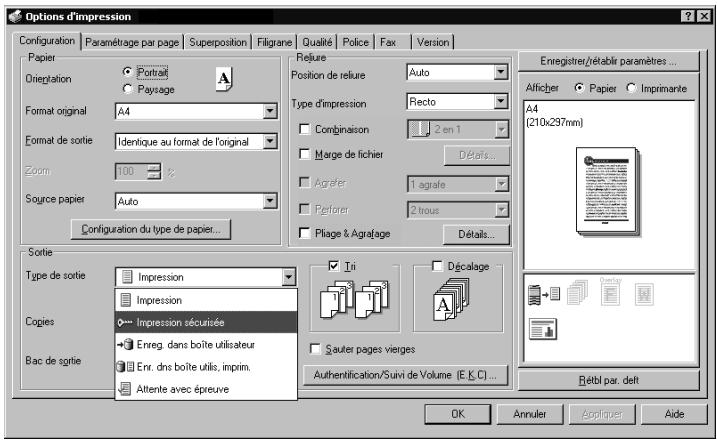
Task: Enable the Combinaison checkbox
Action: [304, 129]
